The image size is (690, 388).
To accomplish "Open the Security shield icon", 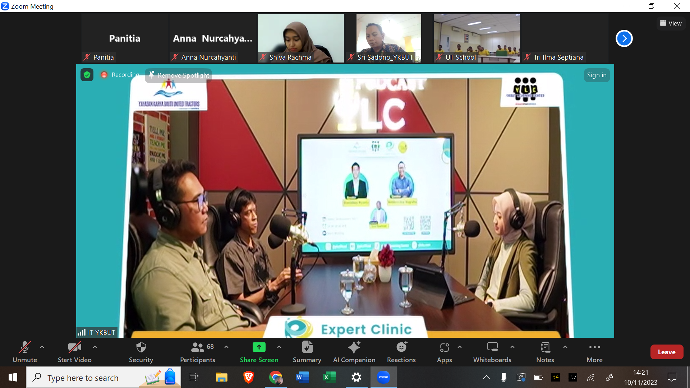I will (x=141, y=348).
